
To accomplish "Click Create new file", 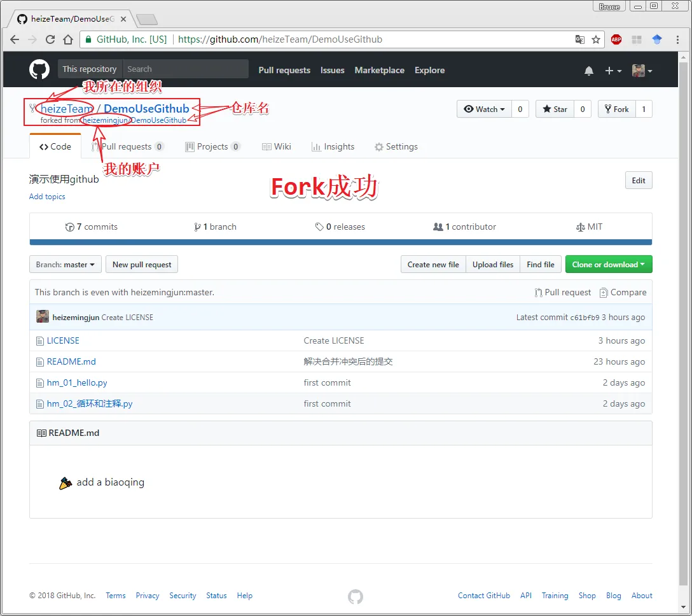I will [433, 265].
